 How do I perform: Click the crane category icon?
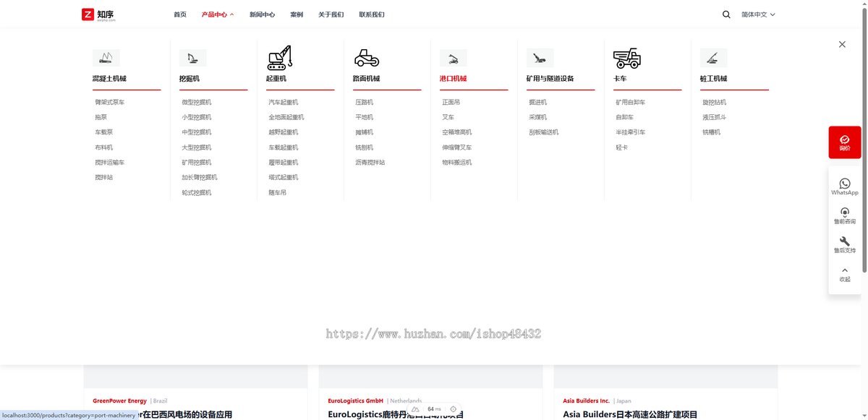pyautogui.click(x=279, y=57)
